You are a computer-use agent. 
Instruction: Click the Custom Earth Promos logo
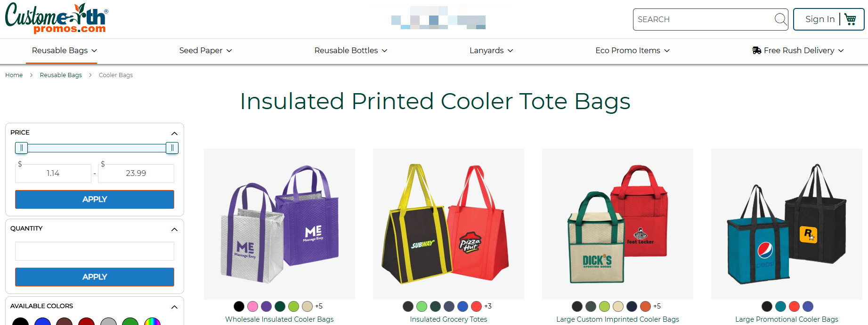click(57, 18)
